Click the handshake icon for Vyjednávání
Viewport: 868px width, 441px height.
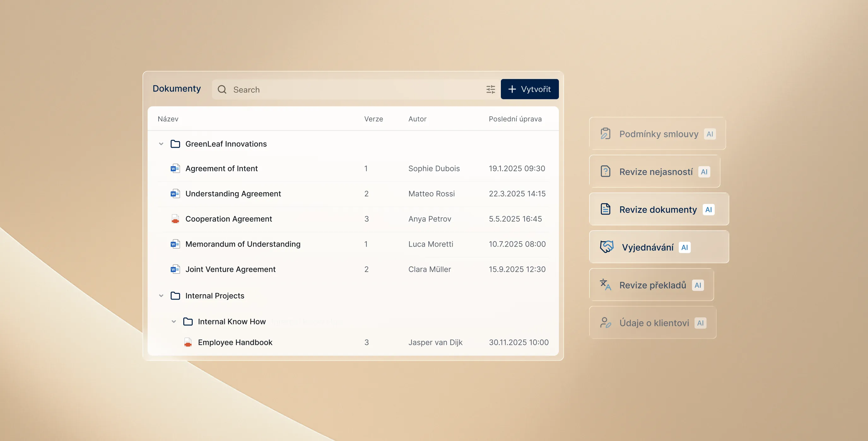607,247
